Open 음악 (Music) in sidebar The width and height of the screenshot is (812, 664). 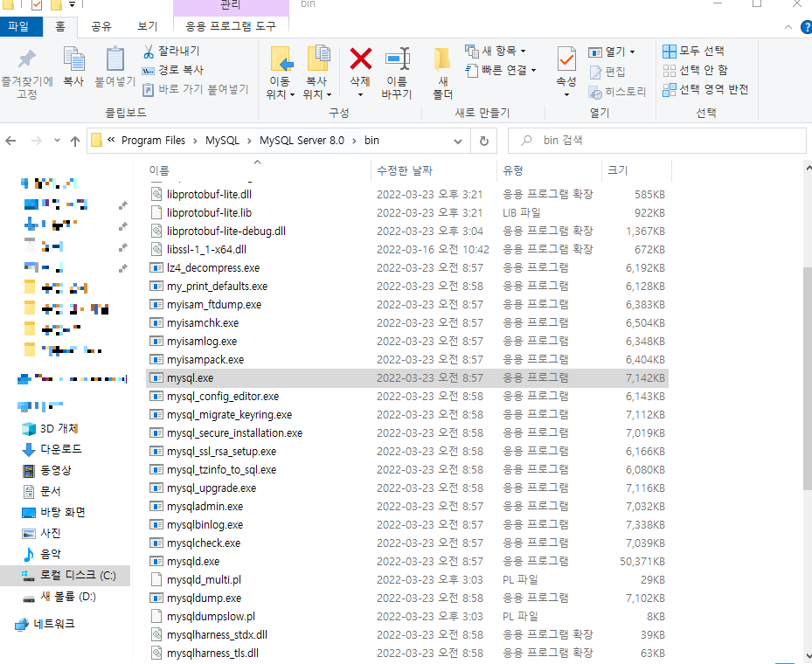[41, 554]
